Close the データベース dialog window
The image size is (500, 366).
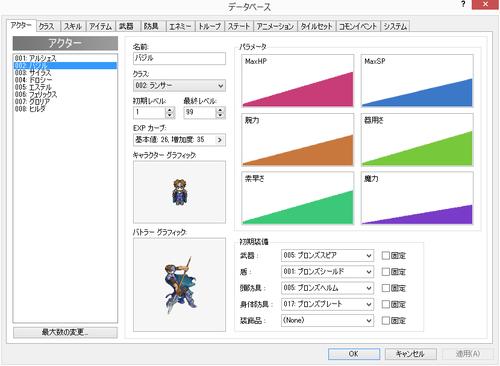(485, 4)
